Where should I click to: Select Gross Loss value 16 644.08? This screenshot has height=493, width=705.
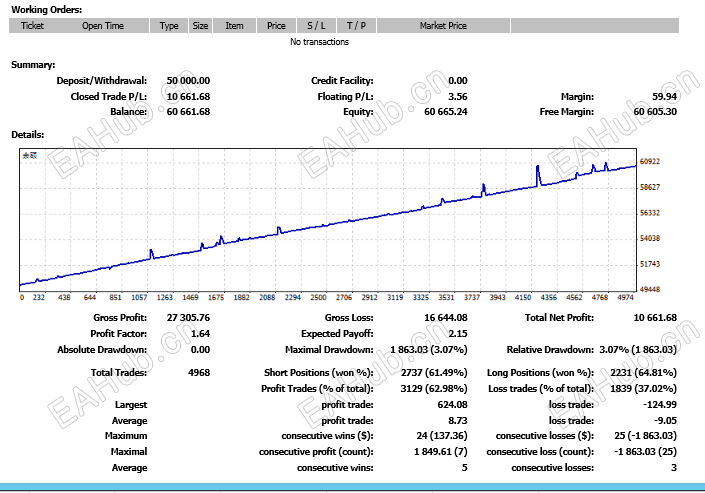[x=446, y=318]
